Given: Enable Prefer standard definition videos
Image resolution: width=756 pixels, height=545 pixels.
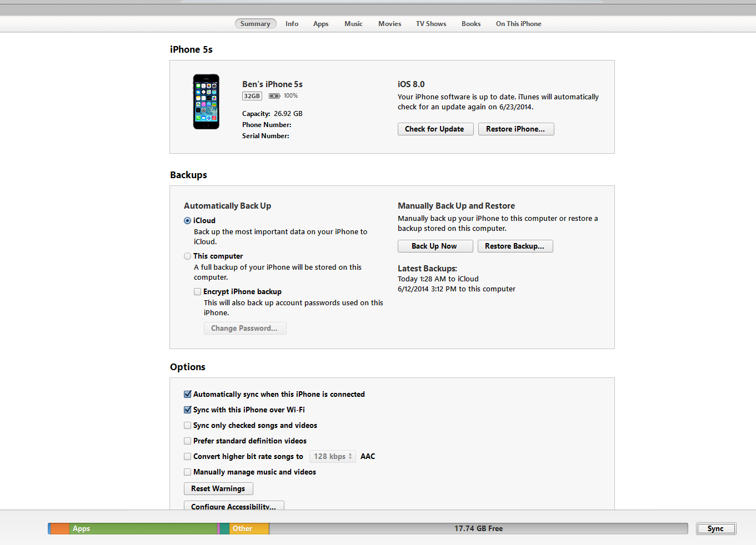Looking at the screenshot, I should [x=187, y=441].
